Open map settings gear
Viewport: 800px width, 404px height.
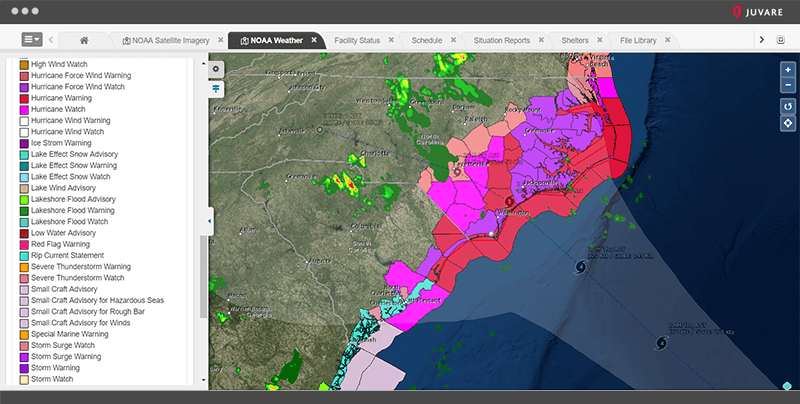216,69
